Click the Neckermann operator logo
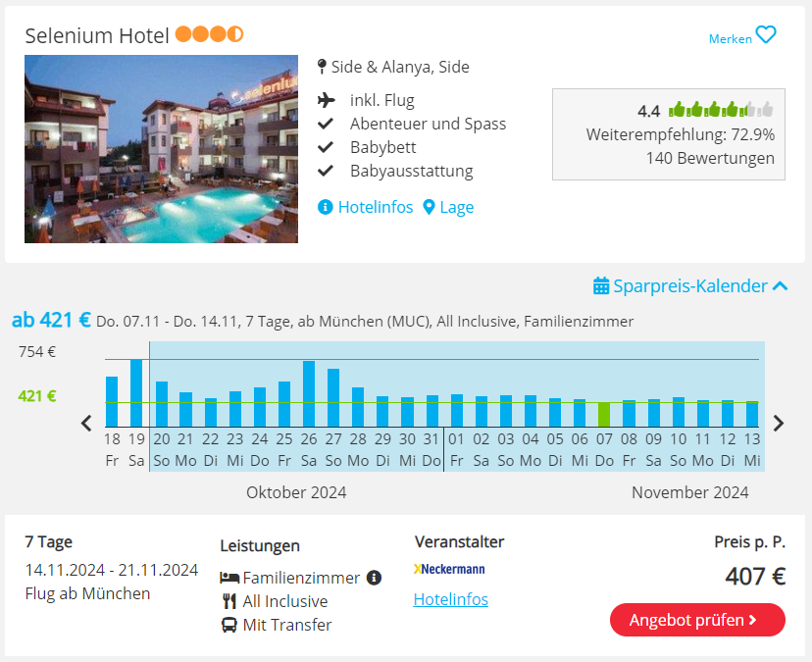 (x=449, y=569)
